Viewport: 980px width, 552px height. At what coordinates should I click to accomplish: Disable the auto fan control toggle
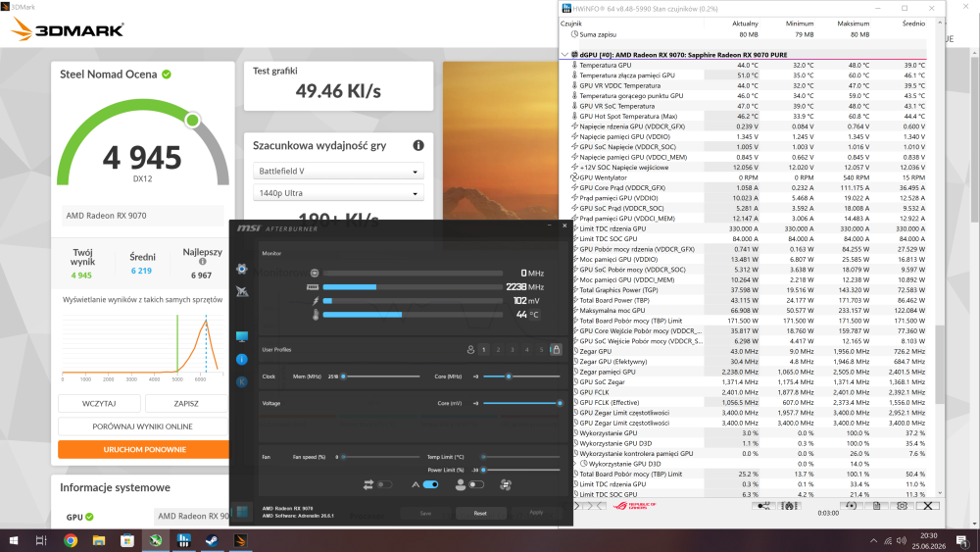[430, 484]
